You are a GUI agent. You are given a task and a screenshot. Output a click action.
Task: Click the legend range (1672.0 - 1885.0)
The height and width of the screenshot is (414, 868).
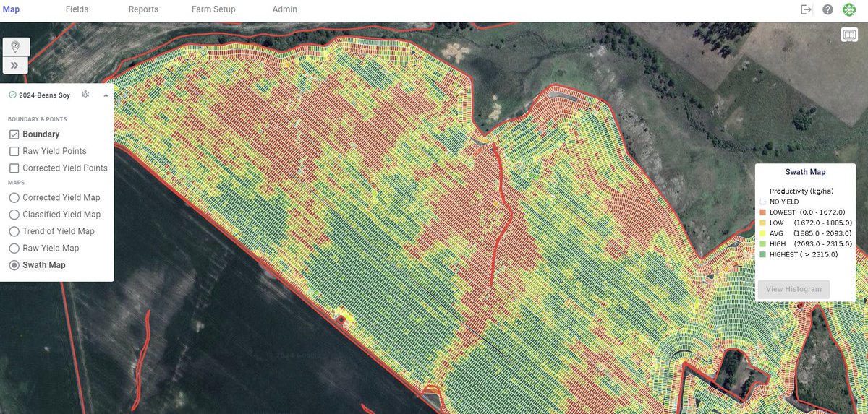click(822, 223)
